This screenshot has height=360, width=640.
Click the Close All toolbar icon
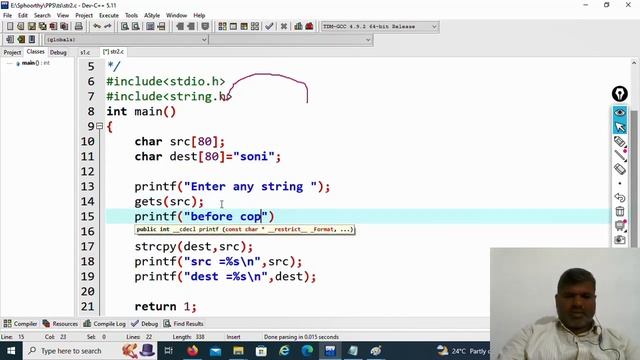click(x=64, y=27)
